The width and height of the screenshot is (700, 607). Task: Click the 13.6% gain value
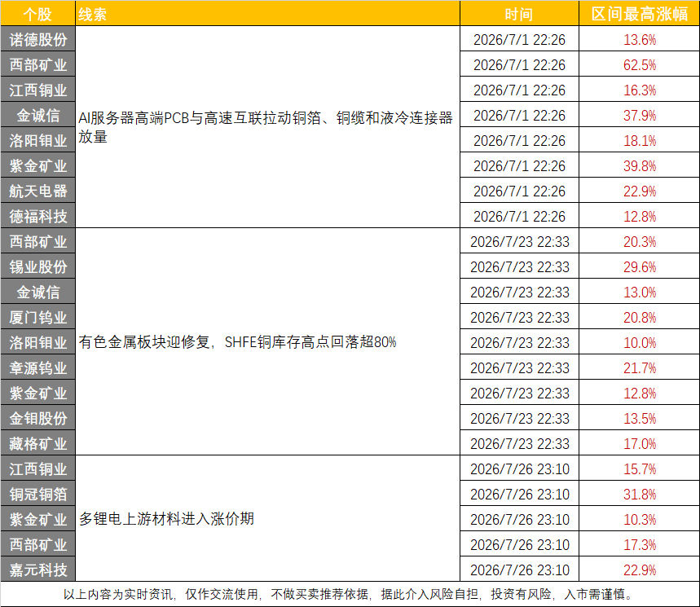point(639,40)
